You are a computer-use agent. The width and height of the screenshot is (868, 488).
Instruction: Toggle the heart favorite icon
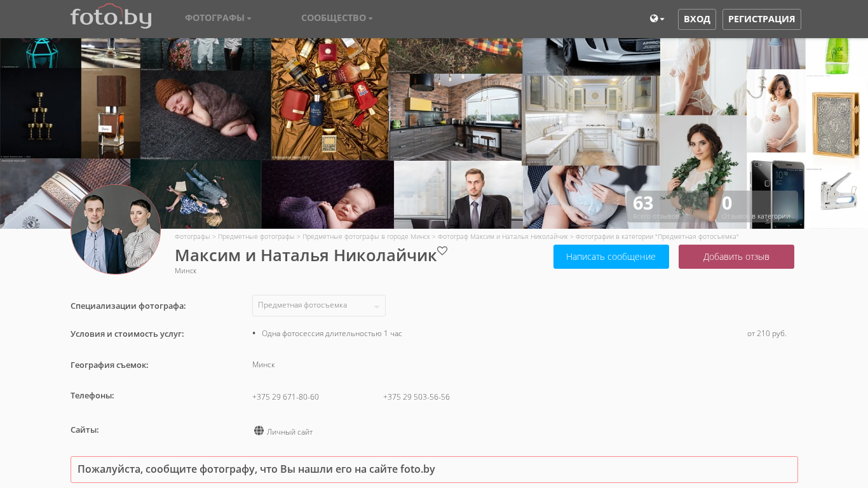tap(442, 251)
